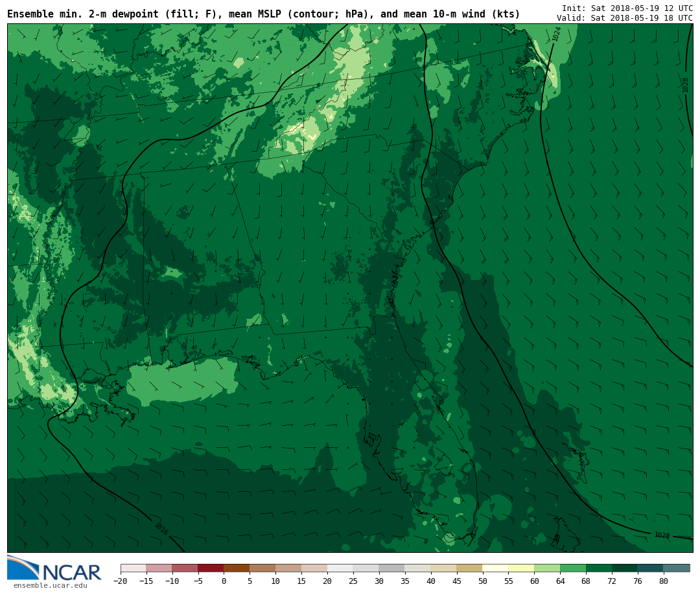Select the Valid time text
The image size is (700, 593).
pyautogui.click(x=625, y=18)
